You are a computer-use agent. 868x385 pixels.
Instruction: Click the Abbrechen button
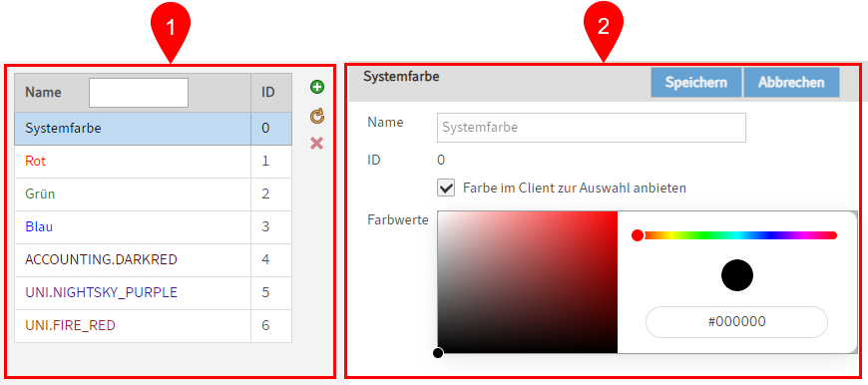point(791,83)
